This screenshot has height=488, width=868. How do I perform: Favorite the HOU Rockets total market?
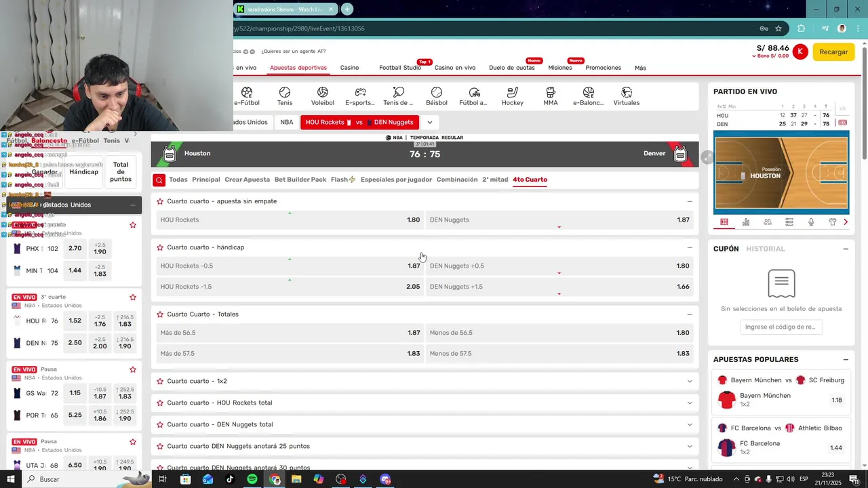pyautogui.click(x=160, y=403)
